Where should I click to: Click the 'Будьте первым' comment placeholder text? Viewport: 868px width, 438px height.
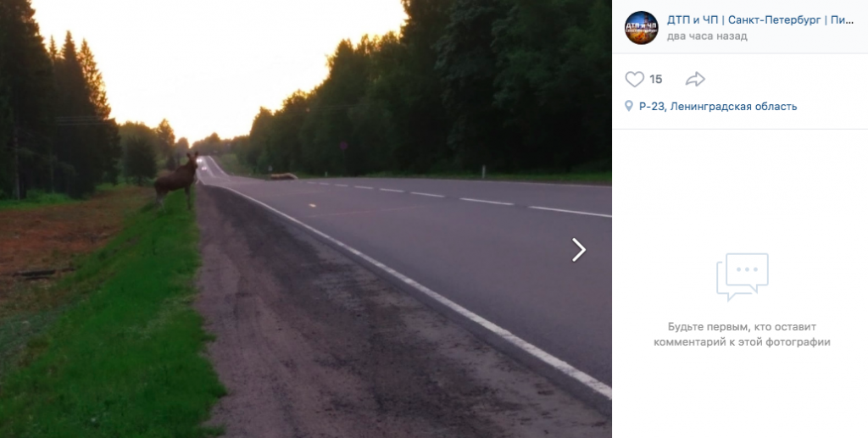[742, 335]
